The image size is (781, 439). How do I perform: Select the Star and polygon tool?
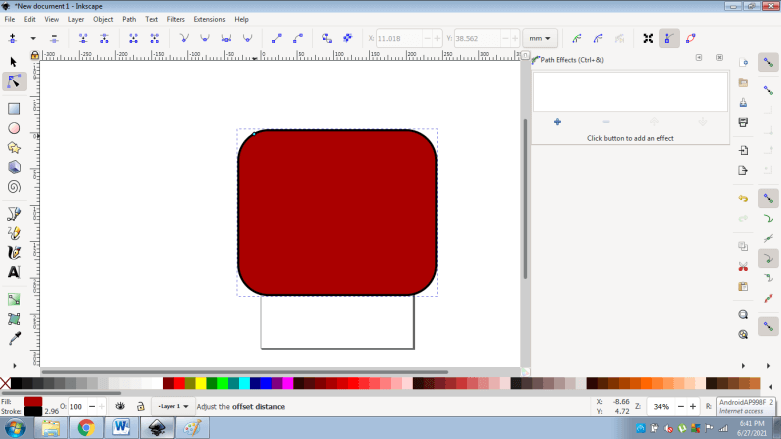coord(14,147)
